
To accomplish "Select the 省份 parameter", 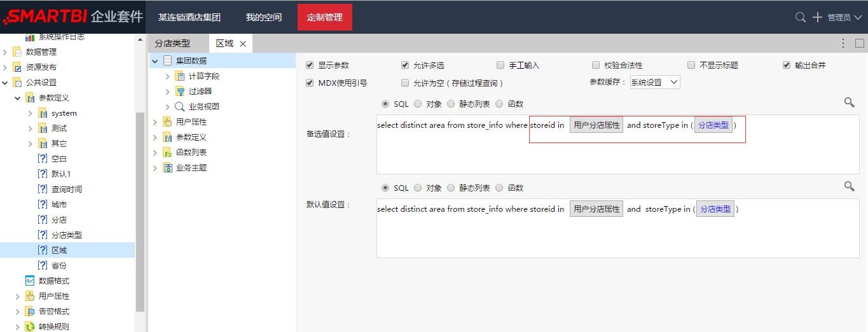I will pyautogui.click(x=59, y=266).
